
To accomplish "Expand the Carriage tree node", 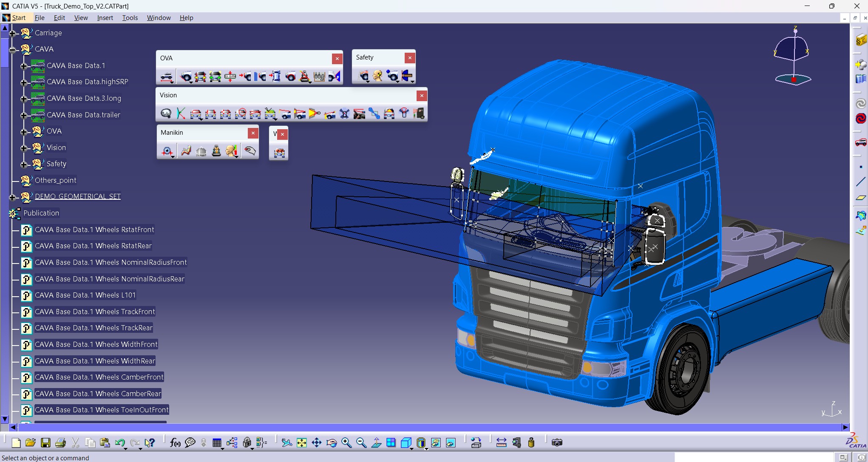I will (x=12, y=33).
